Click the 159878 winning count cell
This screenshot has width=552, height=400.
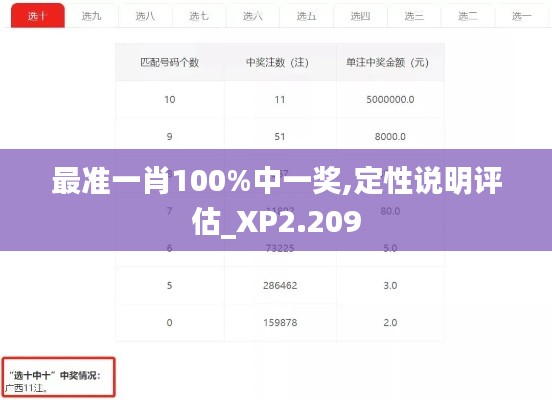[x=280, y=323]
